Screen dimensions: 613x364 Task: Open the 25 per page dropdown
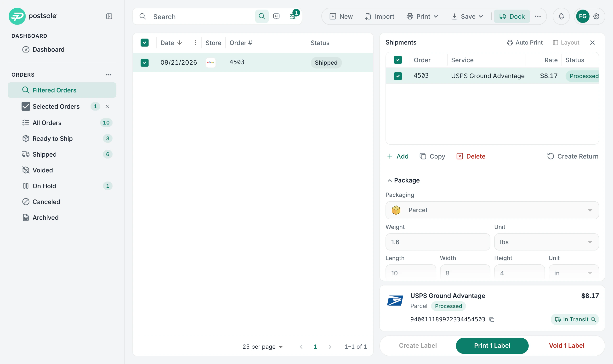click(x=263, y=347)
